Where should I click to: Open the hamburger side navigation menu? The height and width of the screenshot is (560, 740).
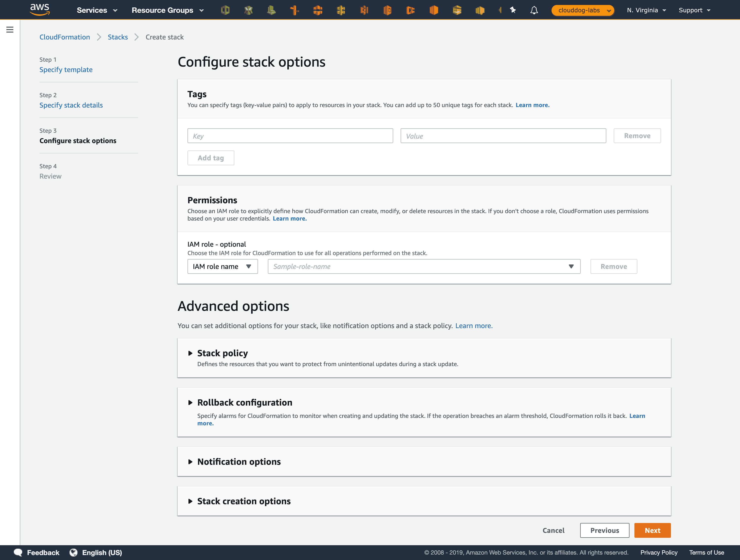click(10, 30)
